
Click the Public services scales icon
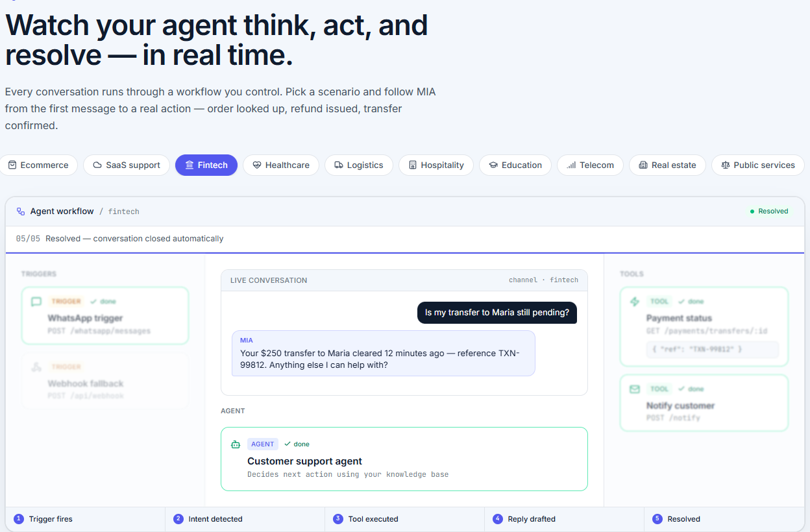[726, 165]
